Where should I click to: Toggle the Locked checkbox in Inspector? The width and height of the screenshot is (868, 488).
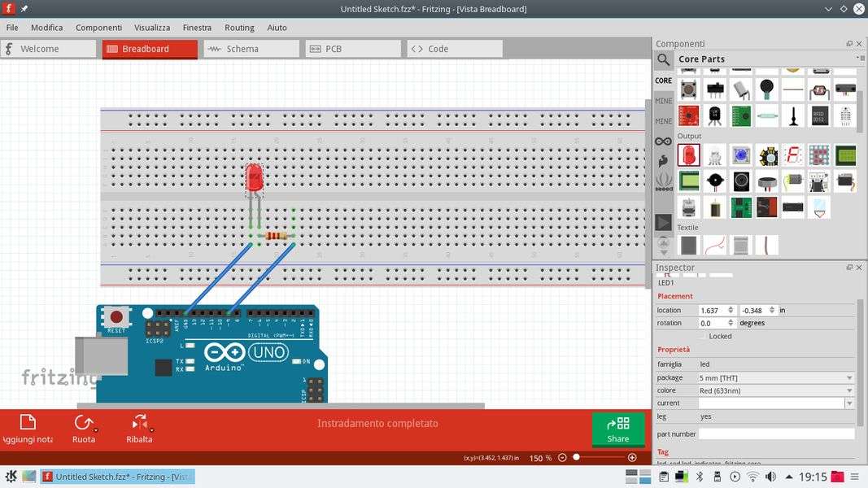[703, 336]
